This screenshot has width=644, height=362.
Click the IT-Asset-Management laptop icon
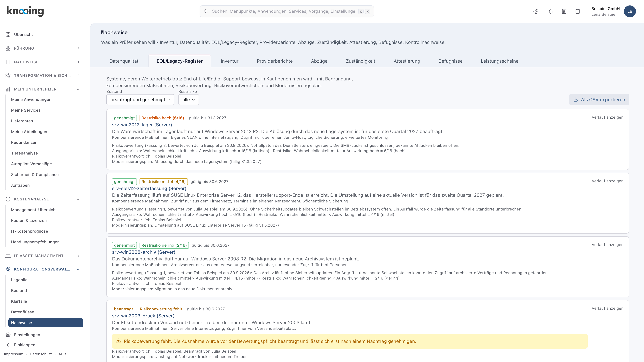tap(8, 256)
